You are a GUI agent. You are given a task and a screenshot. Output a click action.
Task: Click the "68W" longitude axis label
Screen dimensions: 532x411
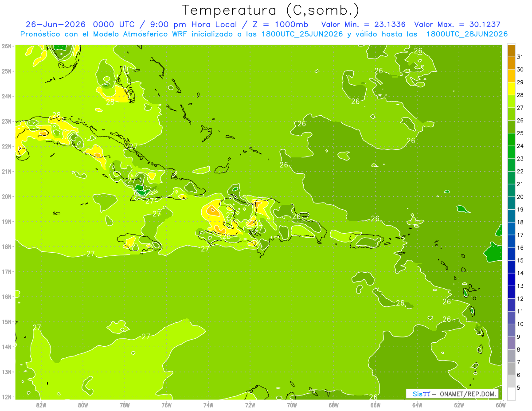333,405
